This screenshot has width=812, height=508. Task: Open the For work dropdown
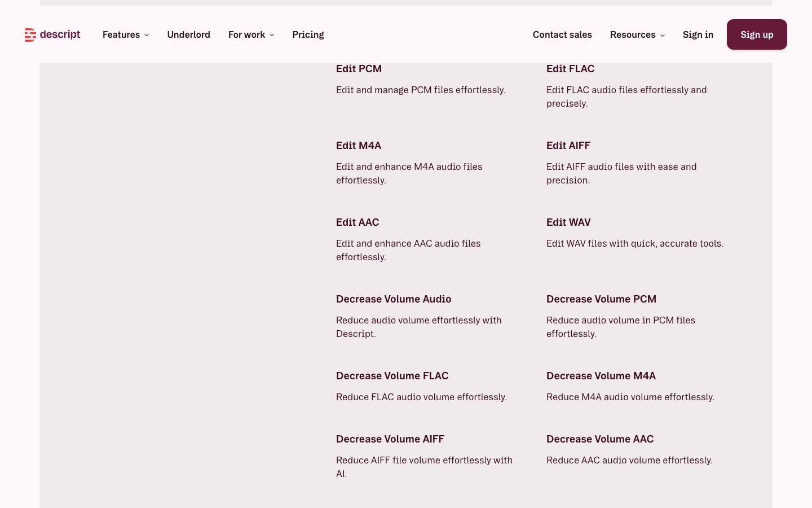click(251, 35)
